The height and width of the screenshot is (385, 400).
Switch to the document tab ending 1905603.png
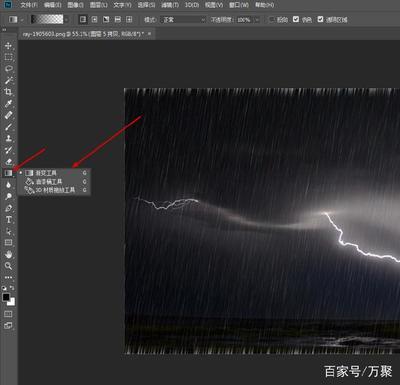(83, 34)
